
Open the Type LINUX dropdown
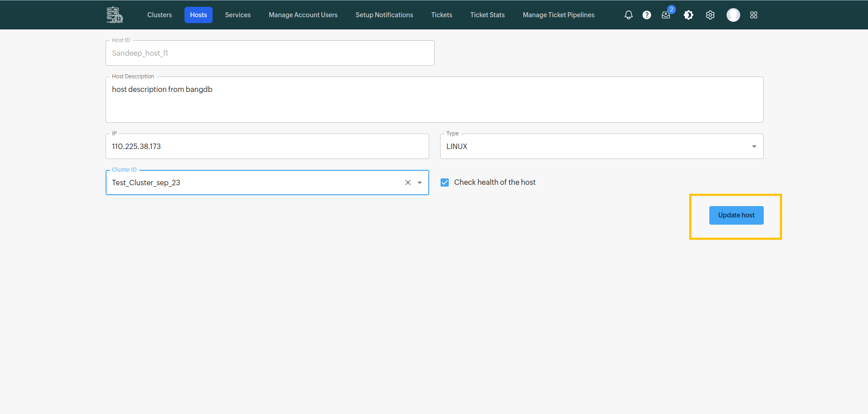(x=601, y=146)
